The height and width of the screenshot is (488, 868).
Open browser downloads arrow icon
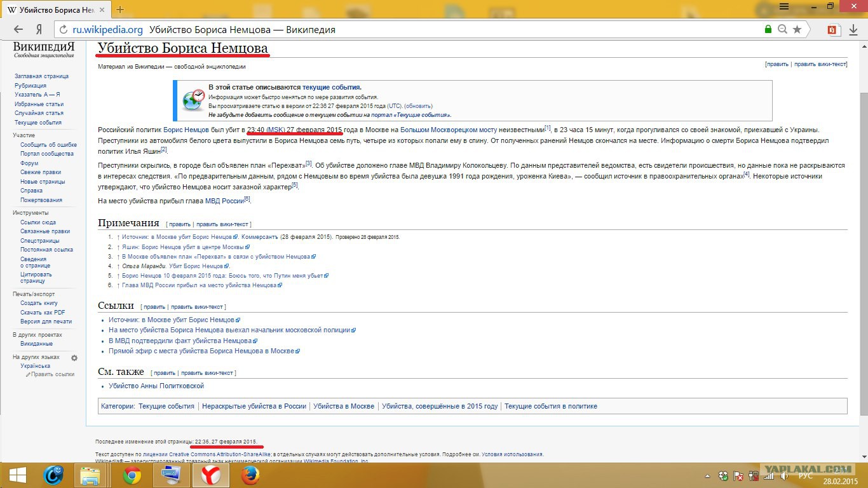coord(854,29)
